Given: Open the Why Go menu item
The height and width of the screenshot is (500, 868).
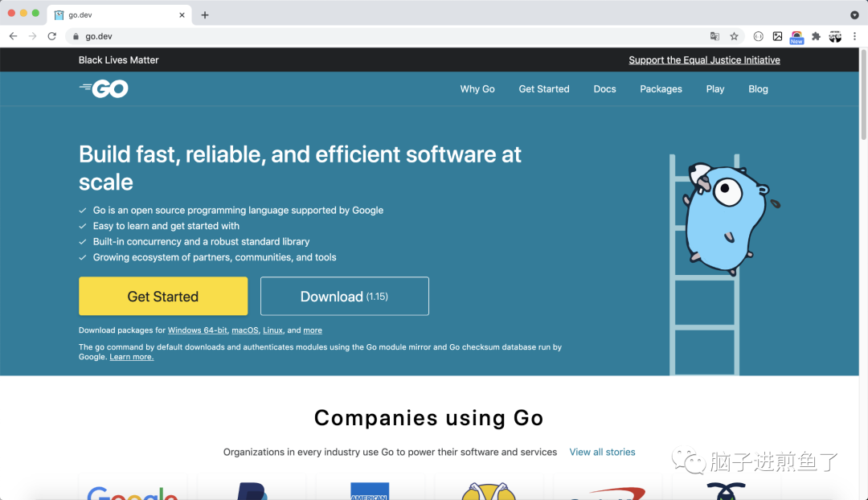Looking at the screenshot, I should click(477, 88).
